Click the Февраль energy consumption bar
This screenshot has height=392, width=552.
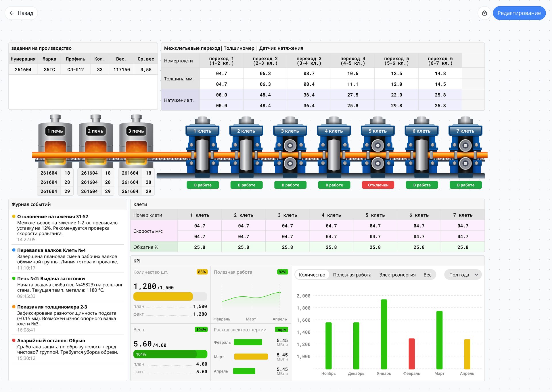248,342
